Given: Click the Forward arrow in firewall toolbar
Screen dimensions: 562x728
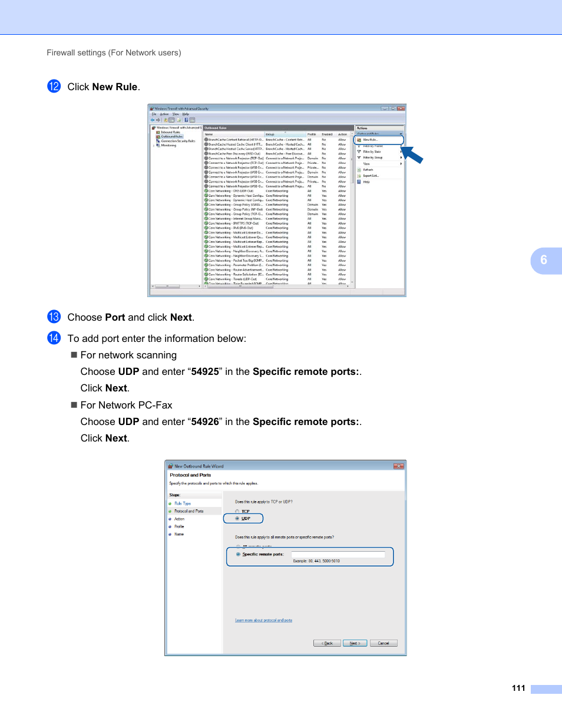Looking at the screenshot, I should point(158,120).
